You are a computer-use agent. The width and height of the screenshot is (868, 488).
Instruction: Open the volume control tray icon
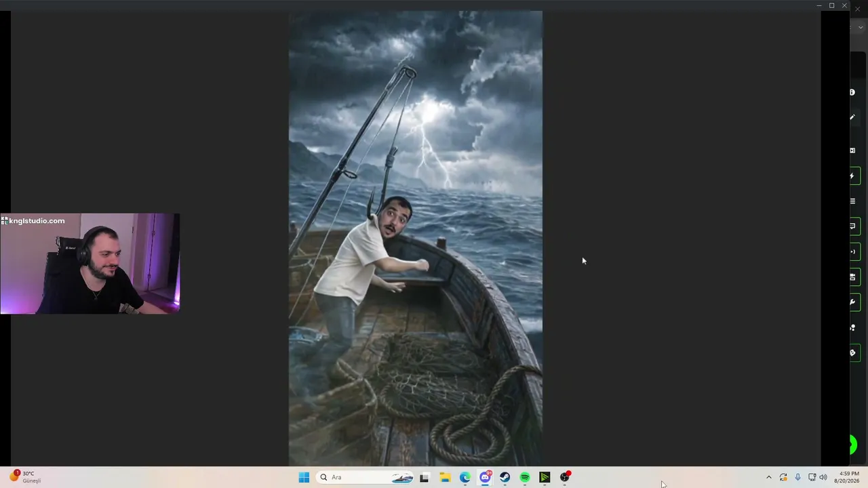823,477
